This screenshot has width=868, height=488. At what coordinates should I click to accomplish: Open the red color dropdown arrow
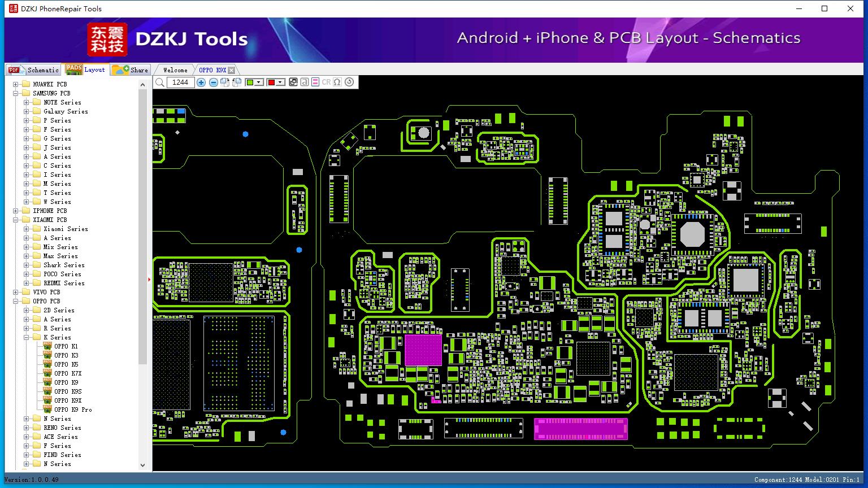280,82
